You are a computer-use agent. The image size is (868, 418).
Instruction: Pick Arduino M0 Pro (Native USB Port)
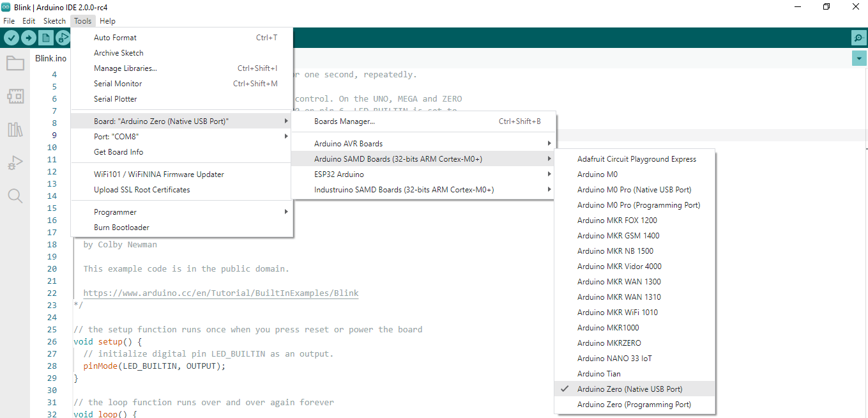tap(635, 190)
